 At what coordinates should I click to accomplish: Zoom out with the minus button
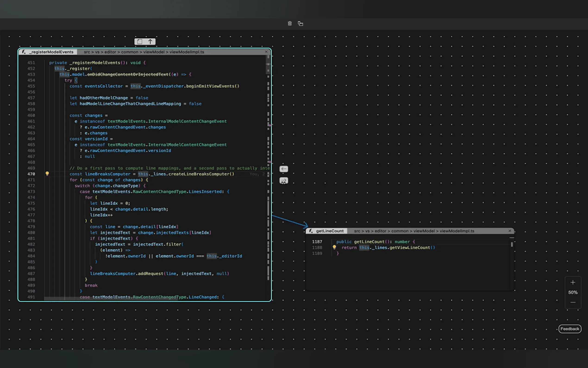(573, 302)
